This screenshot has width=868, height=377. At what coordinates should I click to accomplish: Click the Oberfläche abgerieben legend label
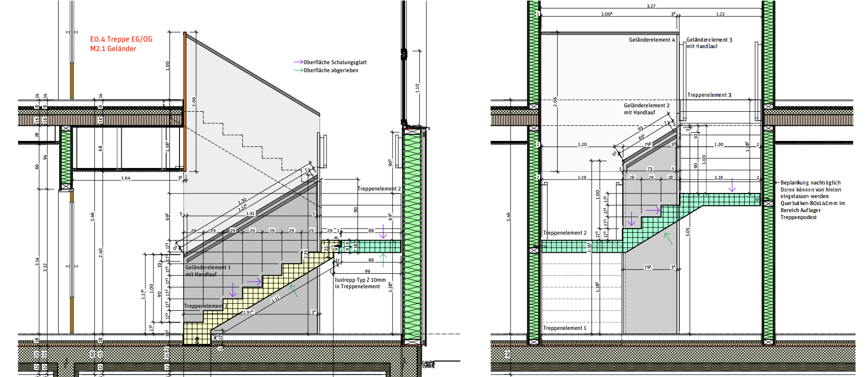(x=331, y=70)
